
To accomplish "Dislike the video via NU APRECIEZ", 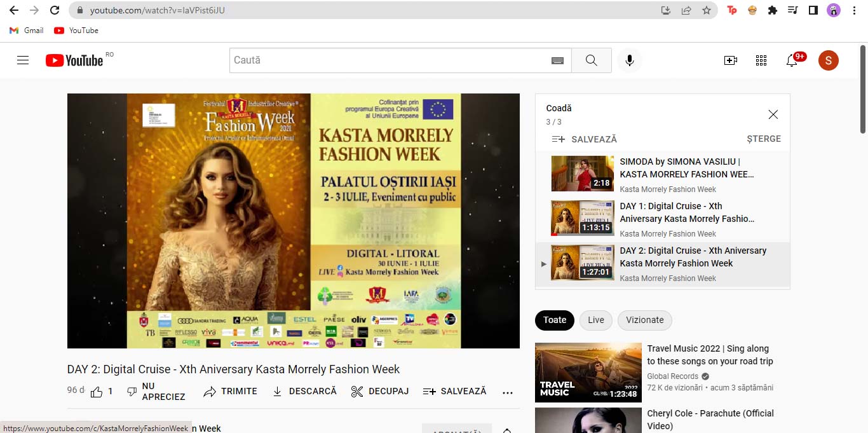I will (x=156, y=392).
